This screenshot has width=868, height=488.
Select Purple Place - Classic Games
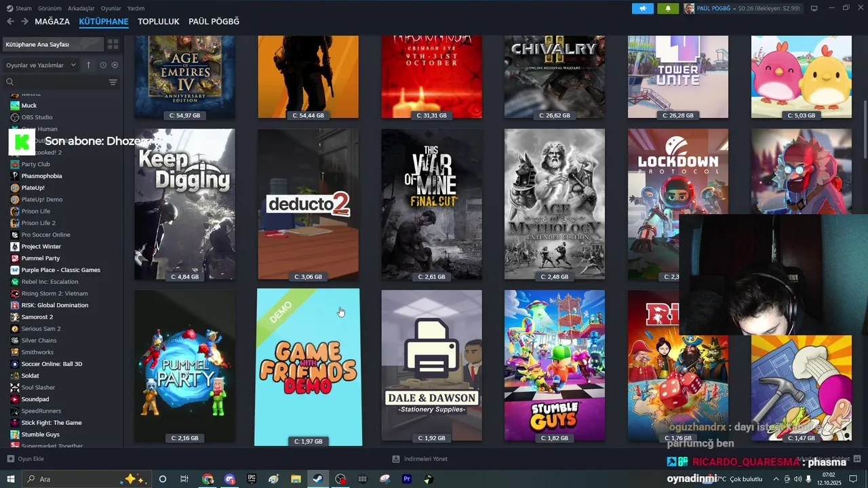[60, 270]
